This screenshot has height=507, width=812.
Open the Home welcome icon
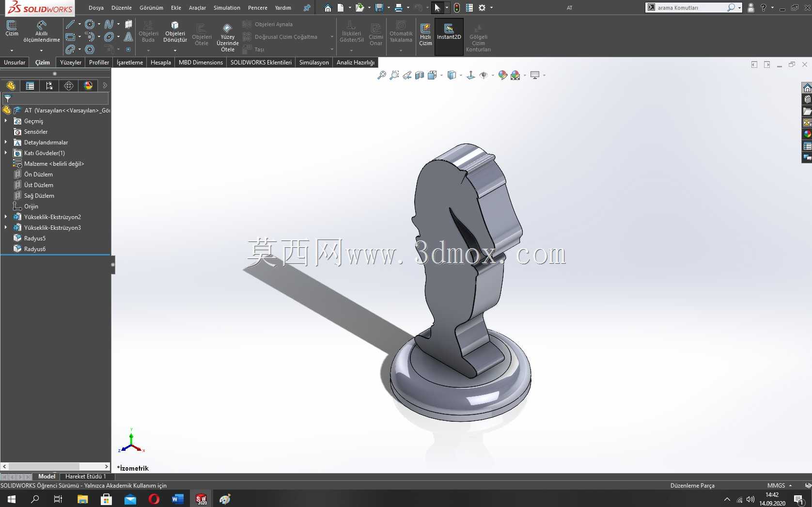point(328,8)
